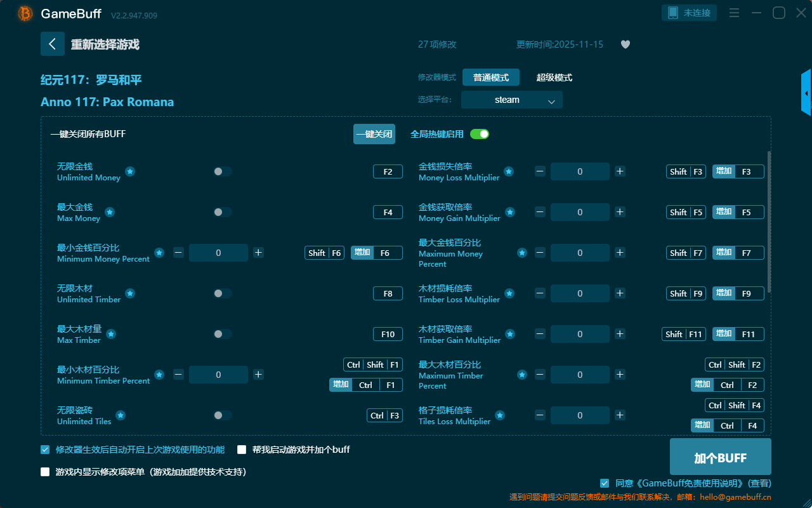Click the Timber Loss Multiplier value field
Image resolution: width=812 pixels, height=508 pixels.
point(579,293)
